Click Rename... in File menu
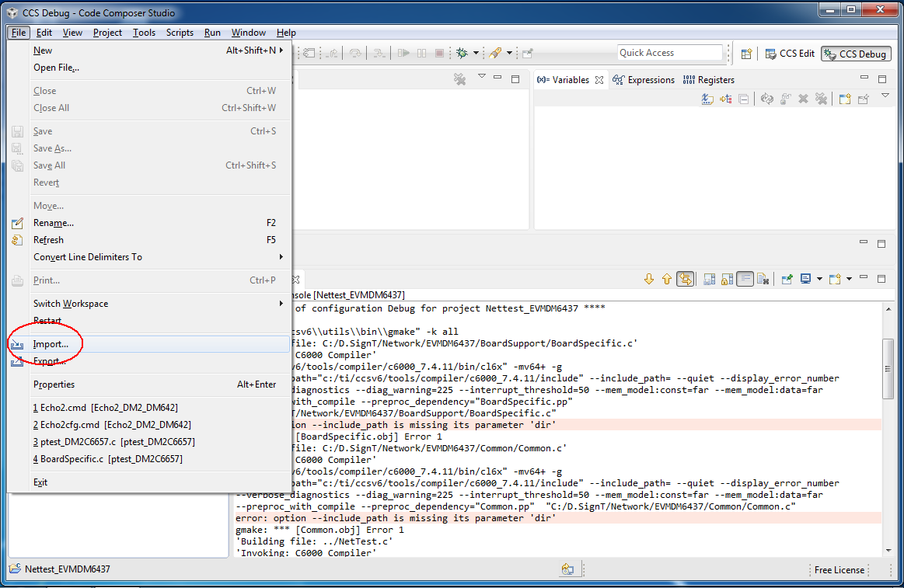904x588 pixels. (x=148, y=223)
